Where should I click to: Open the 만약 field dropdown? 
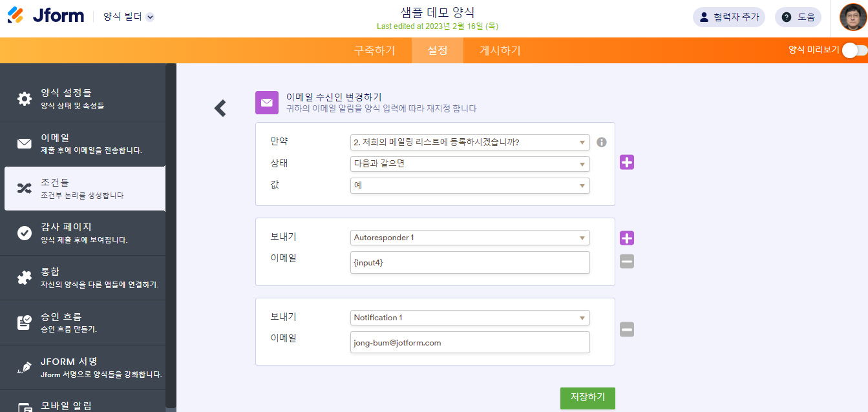point(470,142)
